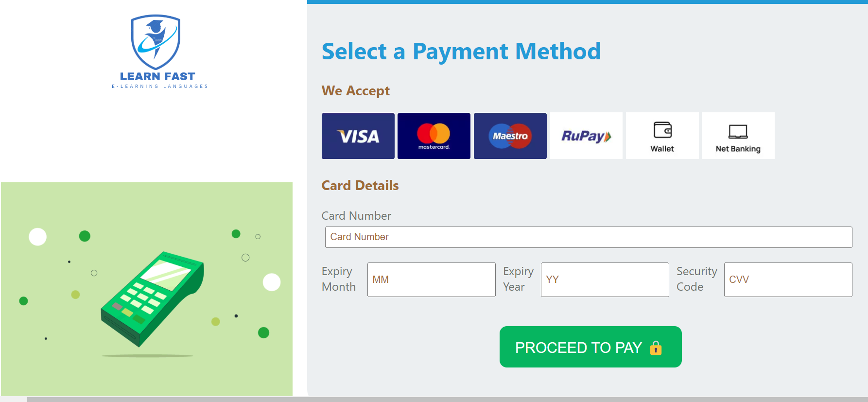The image size is (868, 402).
Task: Click the Card Details heading
Action: pyautogui.click(x=360, y=186)
